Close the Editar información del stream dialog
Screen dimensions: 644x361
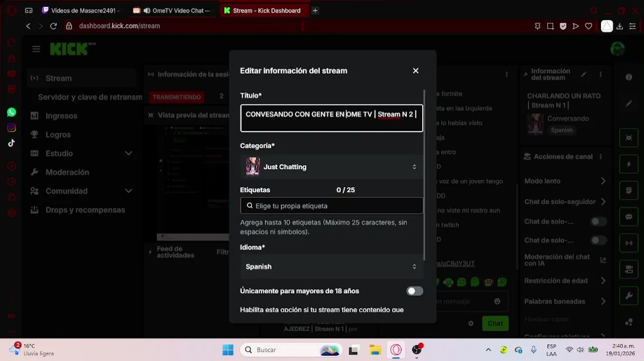point(415,71)
